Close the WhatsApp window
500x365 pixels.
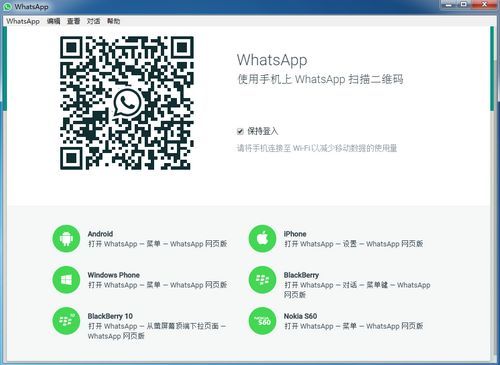coord(484,4)
